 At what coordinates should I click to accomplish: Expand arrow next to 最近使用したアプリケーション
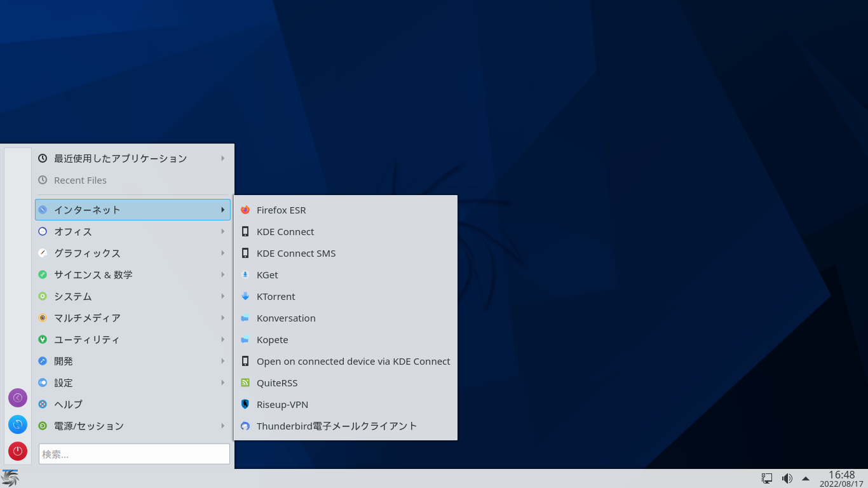[x=222, y=158]
